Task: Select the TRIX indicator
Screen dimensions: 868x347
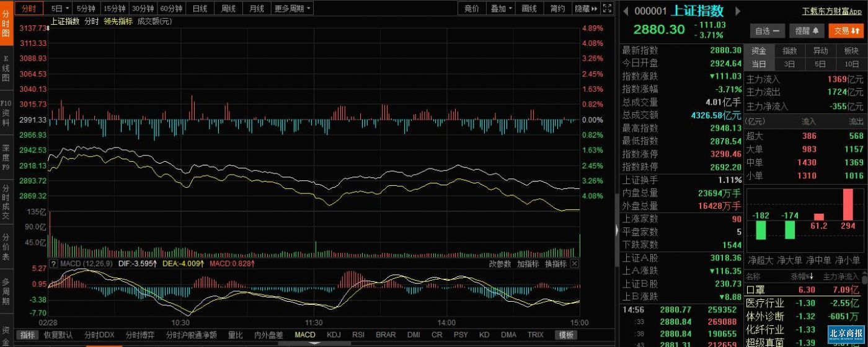Action: pos(535,335)
